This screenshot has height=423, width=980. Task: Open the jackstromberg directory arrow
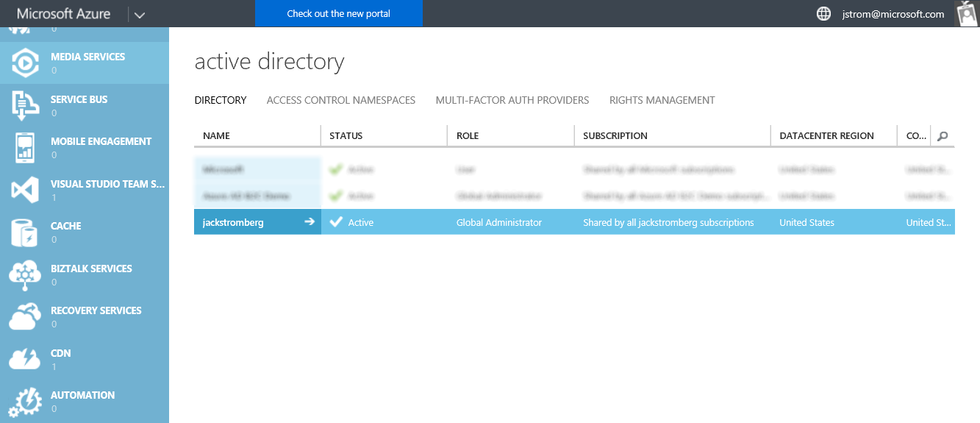coord(310,222)
